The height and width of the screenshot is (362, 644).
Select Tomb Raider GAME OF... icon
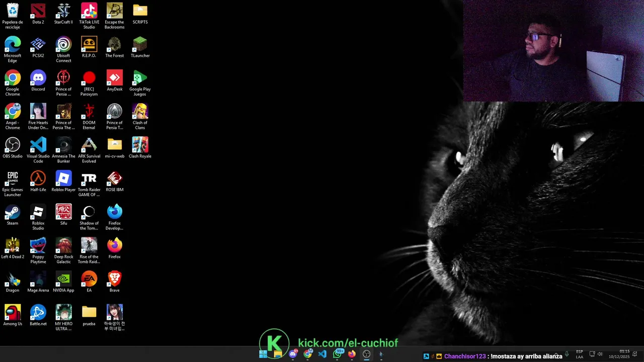(x=89, y=184)
